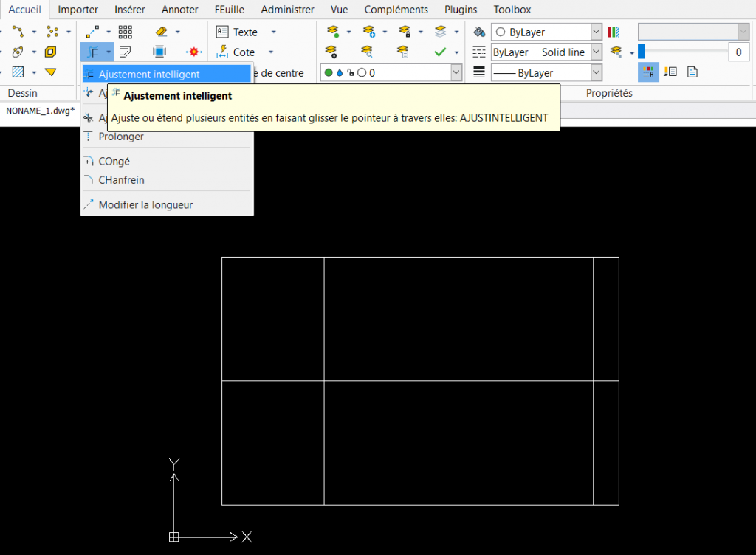This screenshot has width=756, height=555.
Task: Click the green checkmark layer icon
Action: pyautogui.click(x=440, y=52)
